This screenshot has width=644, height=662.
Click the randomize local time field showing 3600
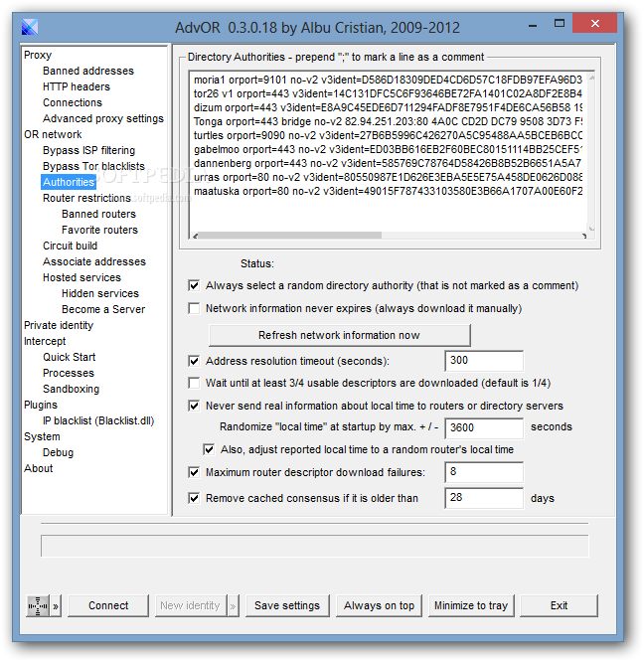coord(484,428)
